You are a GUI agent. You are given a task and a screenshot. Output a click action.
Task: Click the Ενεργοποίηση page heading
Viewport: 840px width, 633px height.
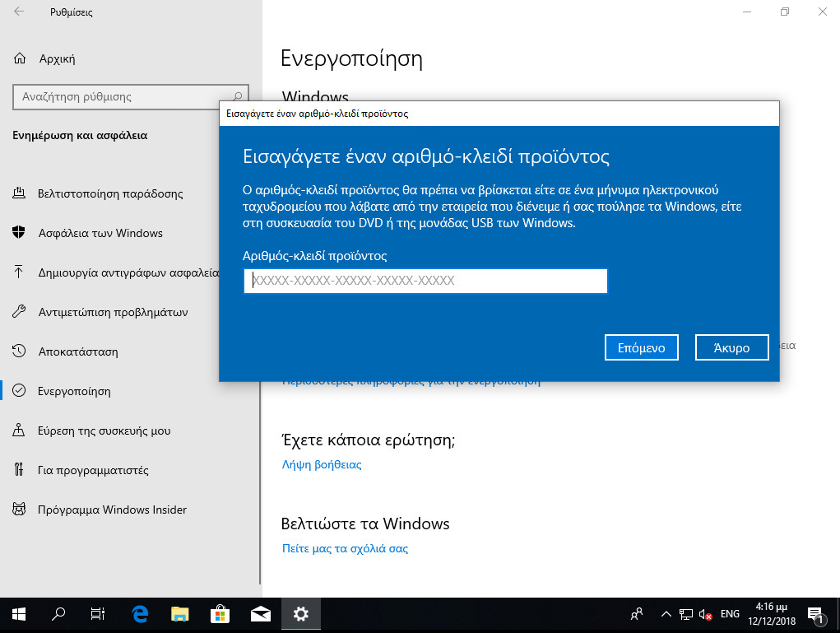click(351, 58)
